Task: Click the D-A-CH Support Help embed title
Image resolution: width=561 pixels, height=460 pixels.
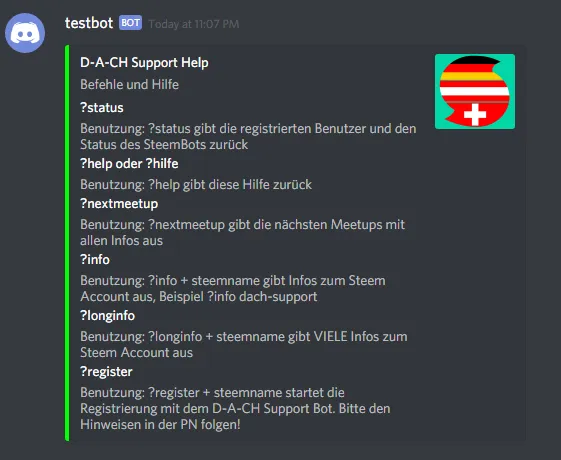Action: click(144, 63)
